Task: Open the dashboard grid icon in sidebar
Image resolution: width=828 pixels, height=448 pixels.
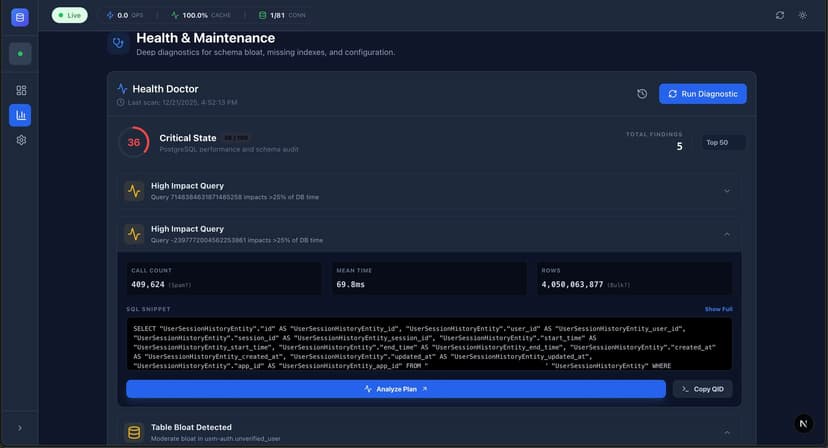Action: coord(20,90)
